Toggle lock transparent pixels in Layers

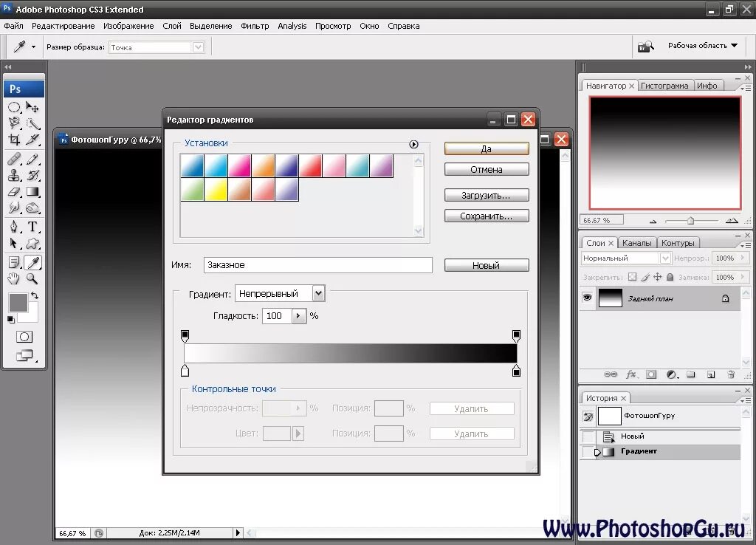(x=632, y=277)
